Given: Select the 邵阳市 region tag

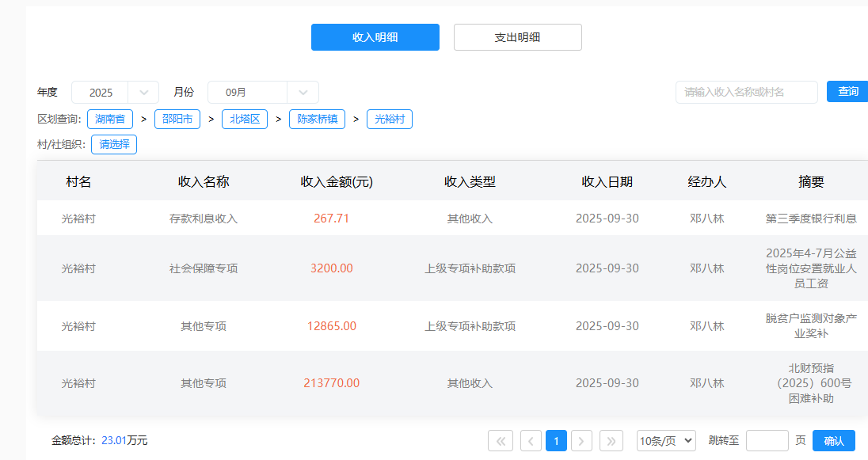Looking at the screenshot, I should click(177, 120).
